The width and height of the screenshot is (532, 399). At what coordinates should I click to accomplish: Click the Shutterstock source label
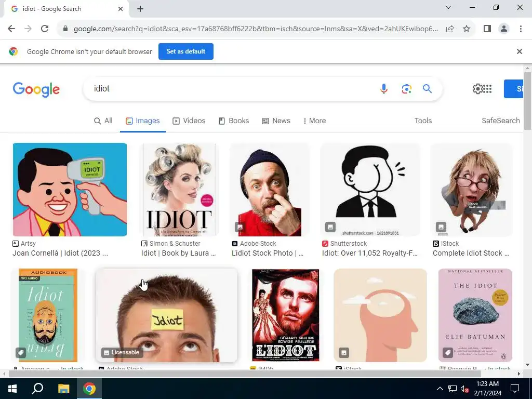343,244
